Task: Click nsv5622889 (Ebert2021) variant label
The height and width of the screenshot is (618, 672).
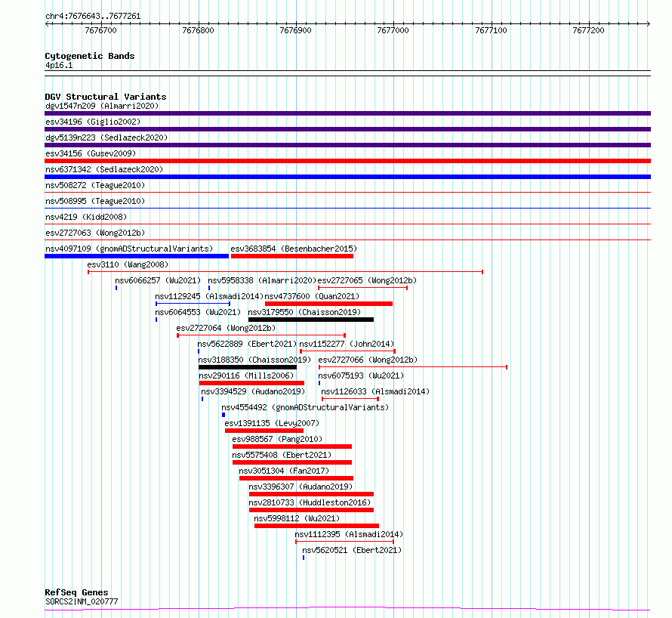Action: [247, 344]
